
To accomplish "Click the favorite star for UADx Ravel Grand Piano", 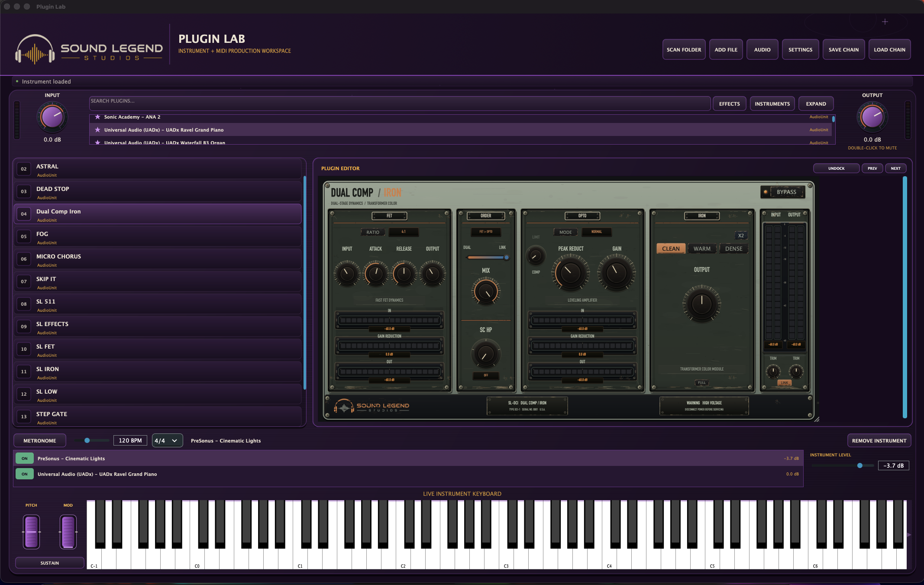I will 97,130.
